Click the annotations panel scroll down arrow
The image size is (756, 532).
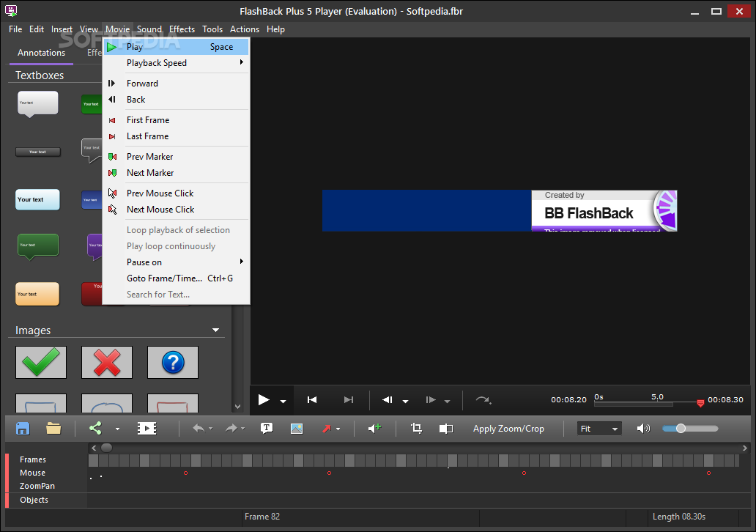click(x=237, y=407)
